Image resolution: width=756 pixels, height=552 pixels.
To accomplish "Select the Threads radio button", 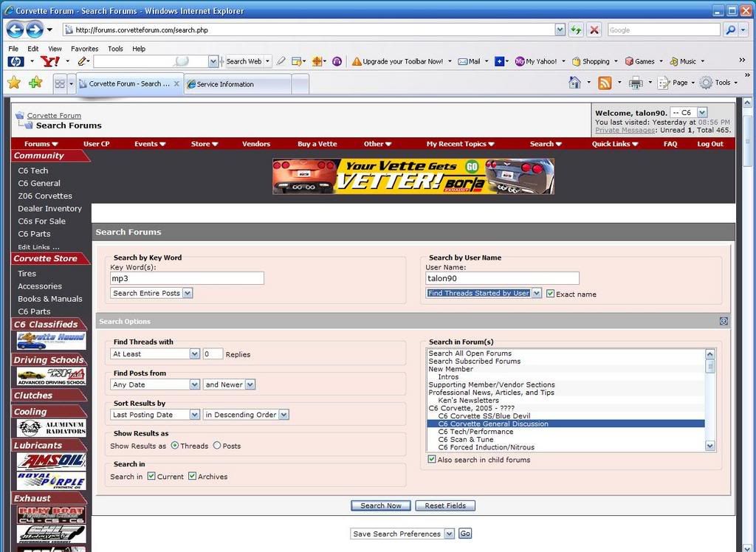I will (x=175, y=446).
